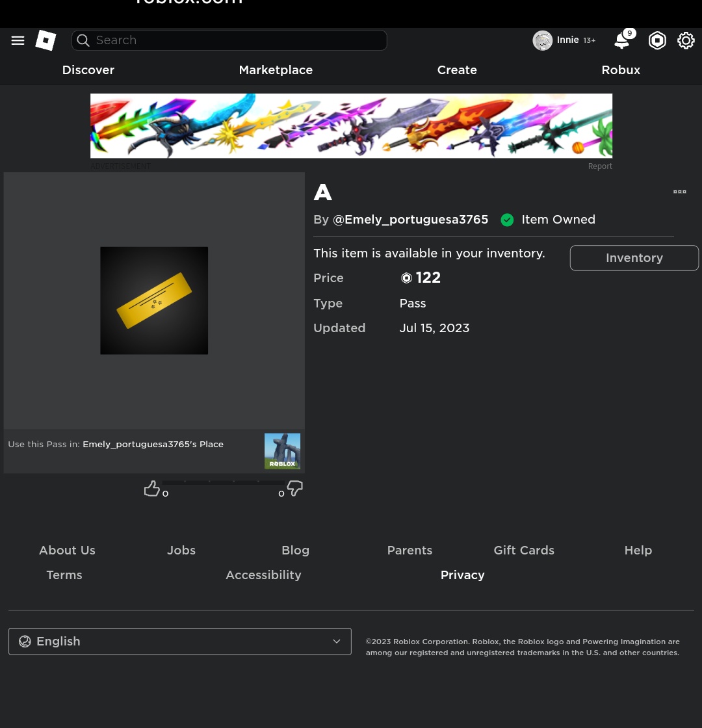702x728 pixels.
Task: Open the Help footer link
Action: click(x=638, y=550)
